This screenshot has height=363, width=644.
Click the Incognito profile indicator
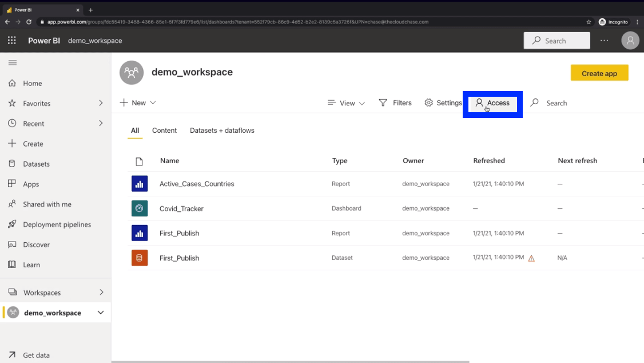click(613, 22)
